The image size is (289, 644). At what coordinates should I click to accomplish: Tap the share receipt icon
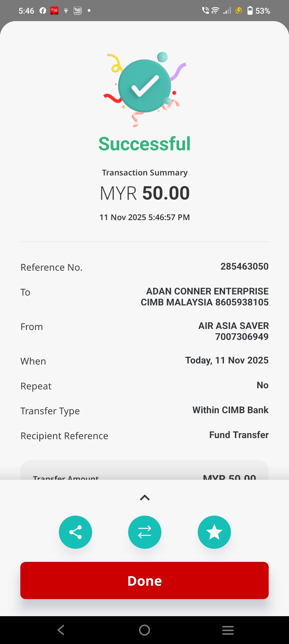(x=75, y=532)
